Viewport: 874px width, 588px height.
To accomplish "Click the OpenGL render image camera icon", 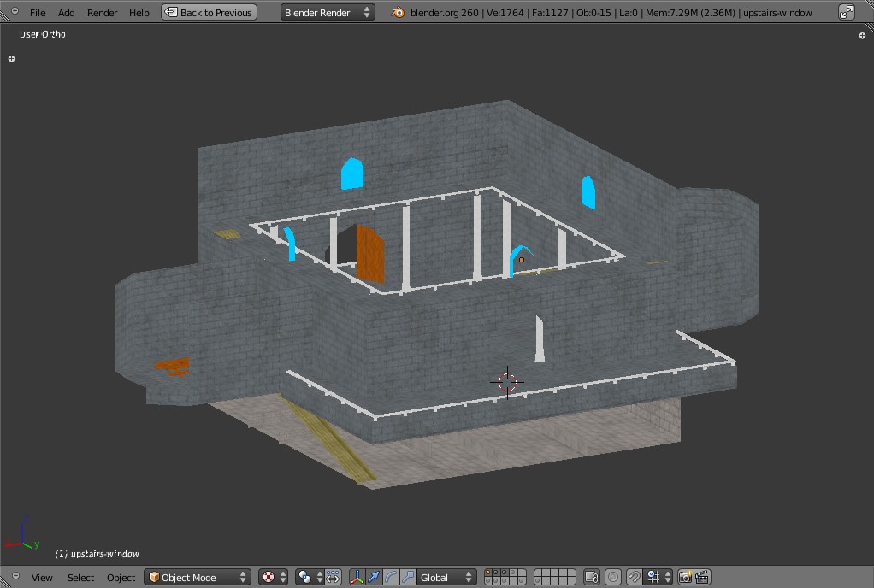I will [685, 578].
